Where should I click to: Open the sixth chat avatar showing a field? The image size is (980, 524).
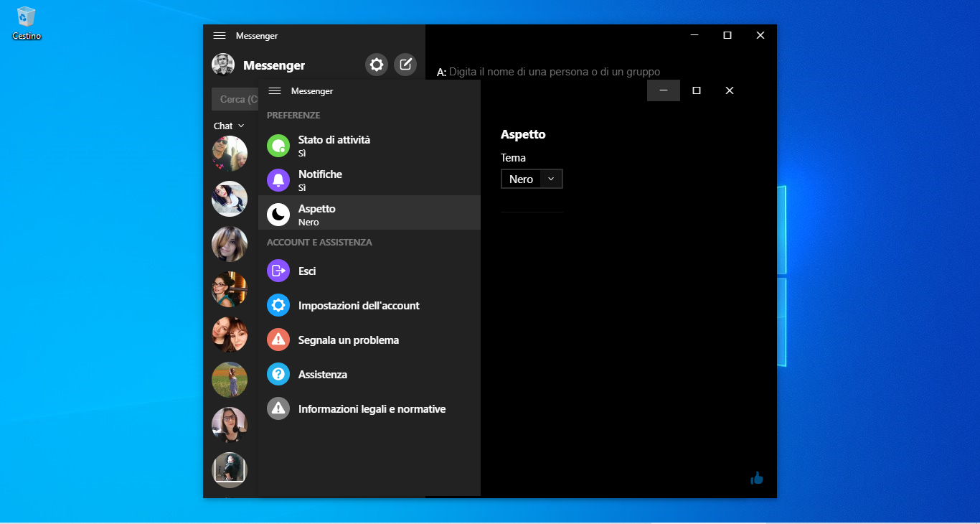(230, 380)
